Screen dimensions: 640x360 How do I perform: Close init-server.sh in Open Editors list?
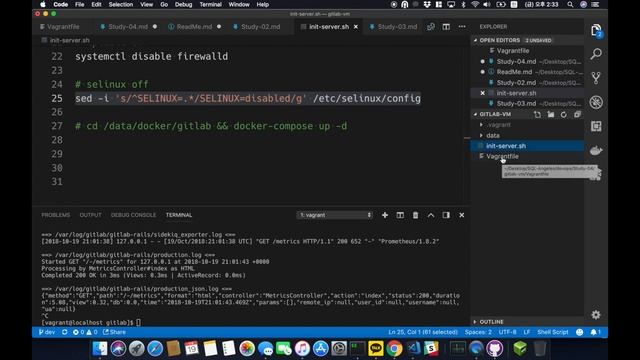[482, 93]
